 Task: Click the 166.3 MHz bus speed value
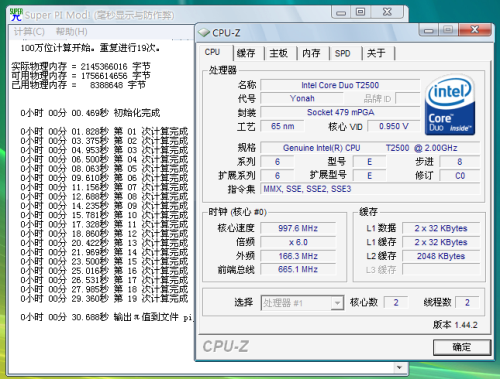[x=298, y=256]
